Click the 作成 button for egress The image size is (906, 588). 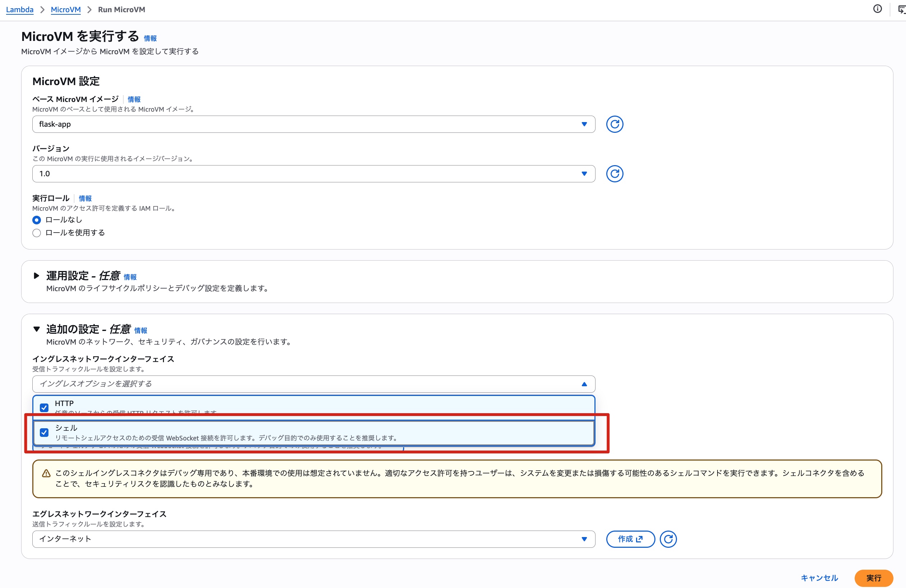(x=630, y=539)
